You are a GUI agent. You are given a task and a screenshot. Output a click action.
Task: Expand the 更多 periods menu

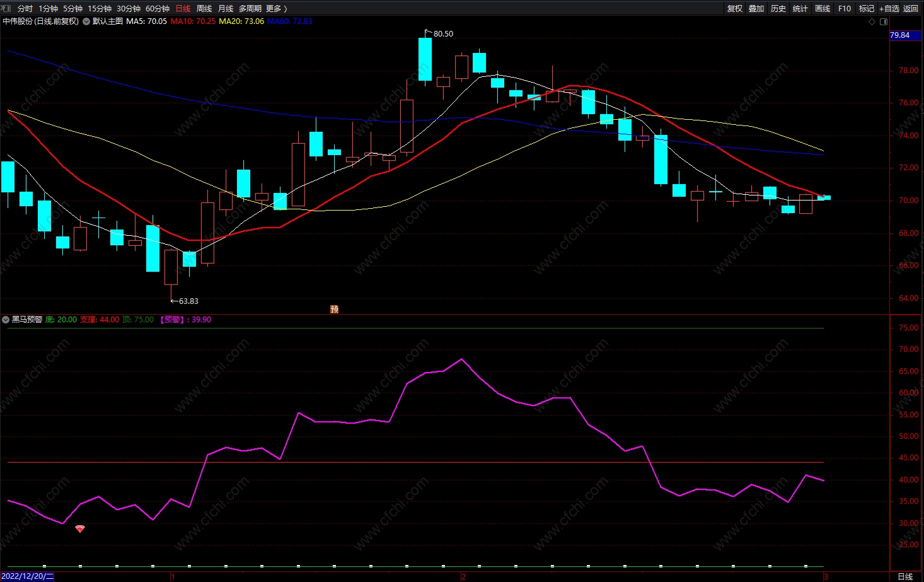pos(276,8)
